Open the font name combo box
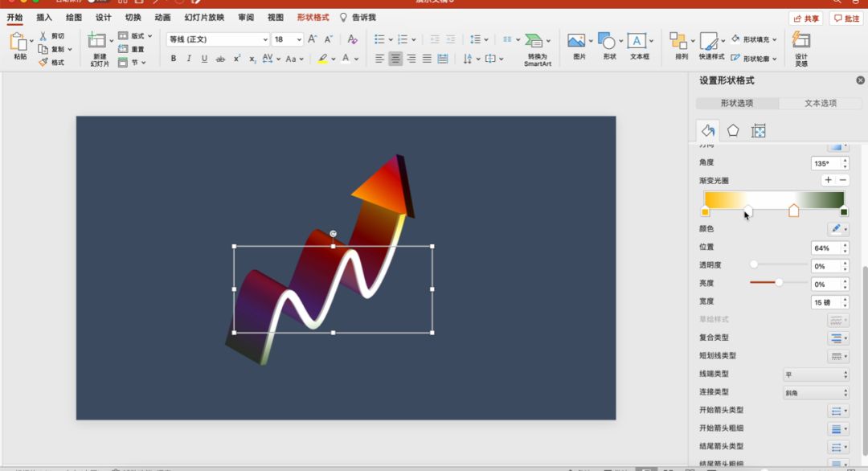The height and width of the screenshot is (471, 868). coord(218,39)
